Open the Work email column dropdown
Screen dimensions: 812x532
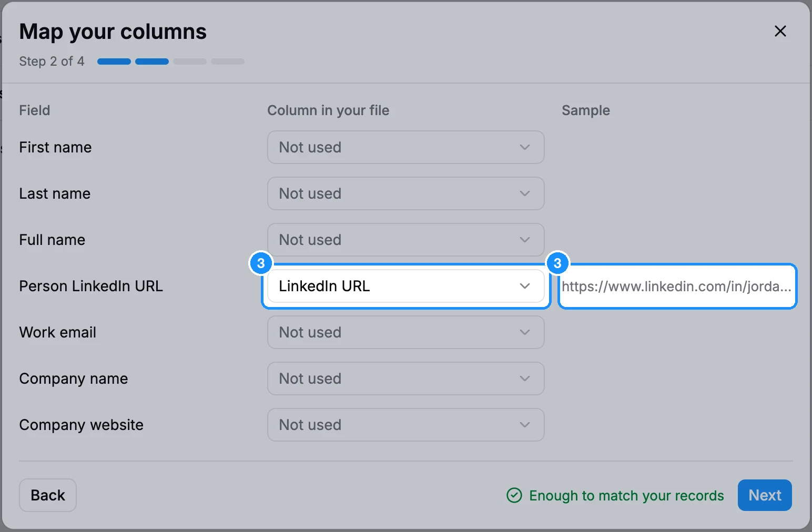(405, 332)
